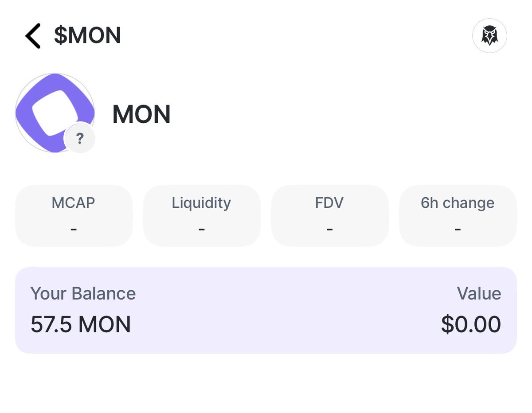Click the dash value under Liquidity
The width and height of the screenshot is (532, 413).
pyautogui.click(x=202, y=230)
